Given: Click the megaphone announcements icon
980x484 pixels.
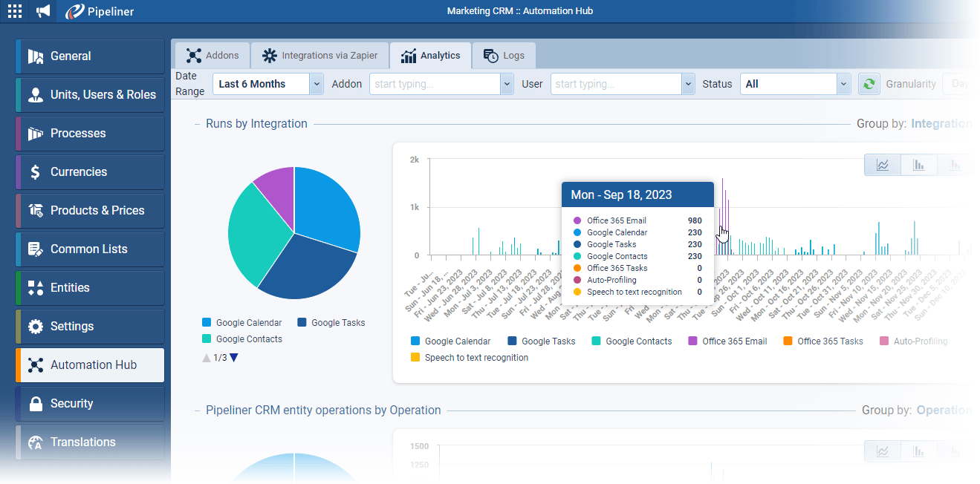Looking at the screenshot, I should pyautogui.click(x=43, y=11).
